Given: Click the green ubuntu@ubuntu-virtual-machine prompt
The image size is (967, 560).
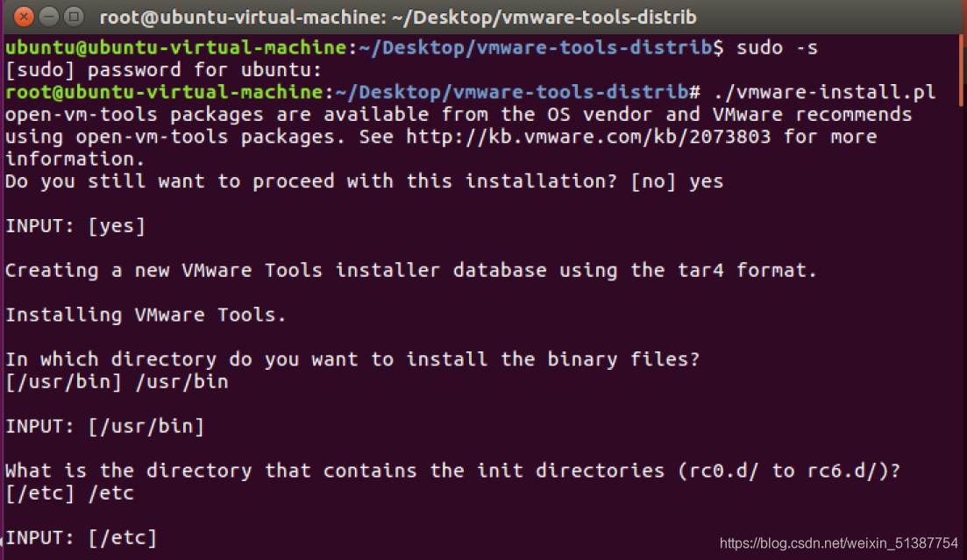Looking at the screenshot, I should (175, 48).
